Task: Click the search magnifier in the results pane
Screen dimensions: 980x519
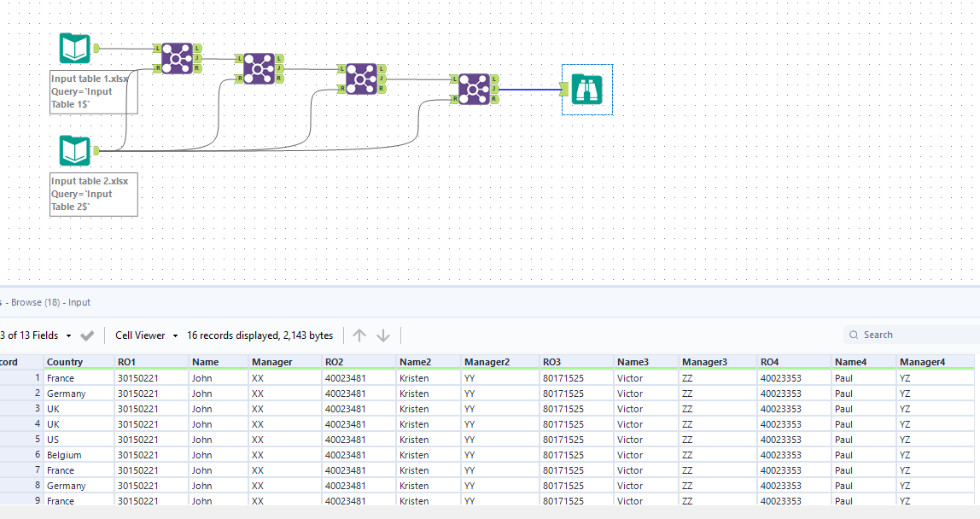Action: tap(853, 335)
